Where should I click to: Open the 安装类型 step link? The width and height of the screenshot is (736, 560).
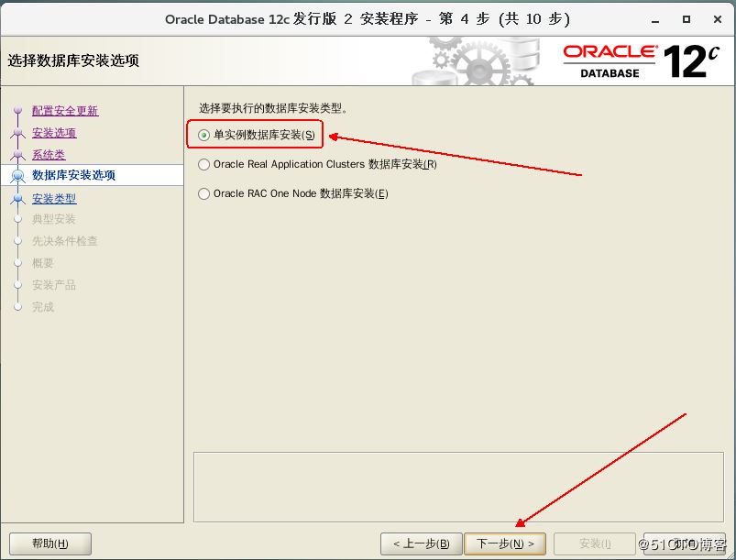(x=54, y=198)
